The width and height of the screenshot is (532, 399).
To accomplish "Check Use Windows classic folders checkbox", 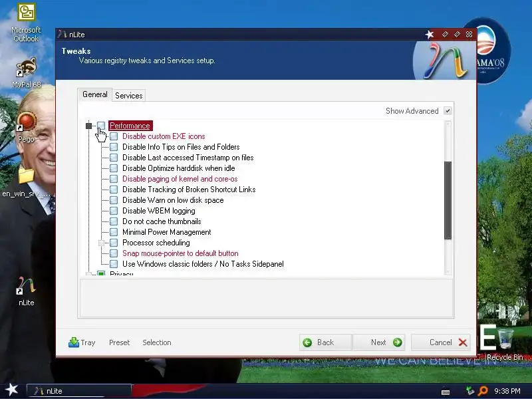I will pyautogui.click(x=114, y=264).
